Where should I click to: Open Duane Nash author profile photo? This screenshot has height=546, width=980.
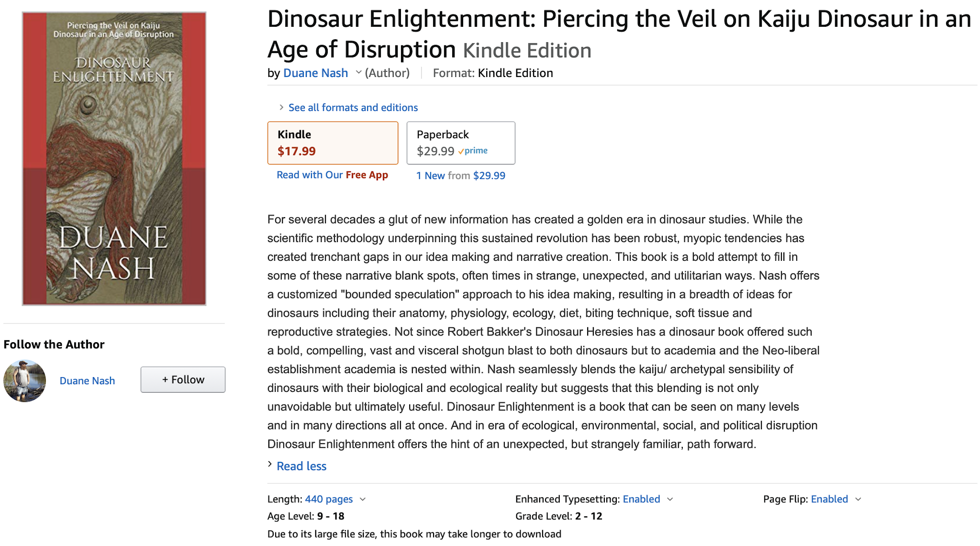(x=24, y=381)
